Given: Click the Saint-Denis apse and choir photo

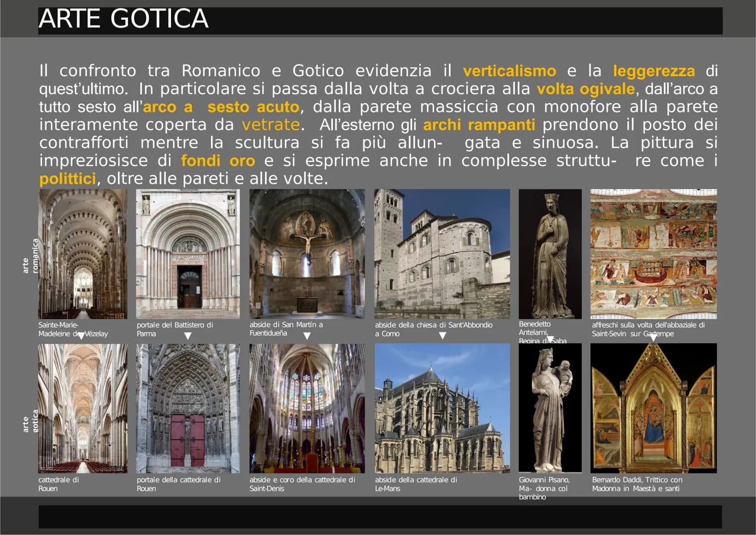Looking at the screenshot, I should 307,408.
